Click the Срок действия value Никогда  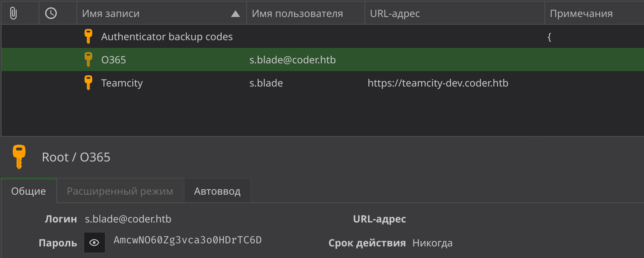(432, 243)
